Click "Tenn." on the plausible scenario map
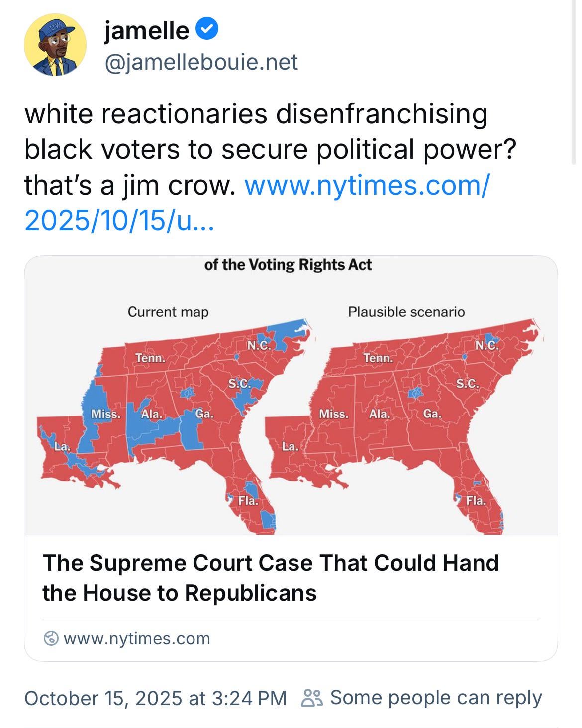The width and height of the screenshot is (582, 728). coord(378,358)
